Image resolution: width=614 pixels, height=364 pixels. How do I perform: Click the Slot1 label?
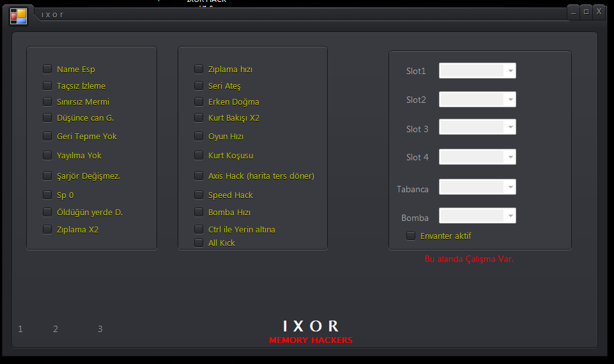416,71
